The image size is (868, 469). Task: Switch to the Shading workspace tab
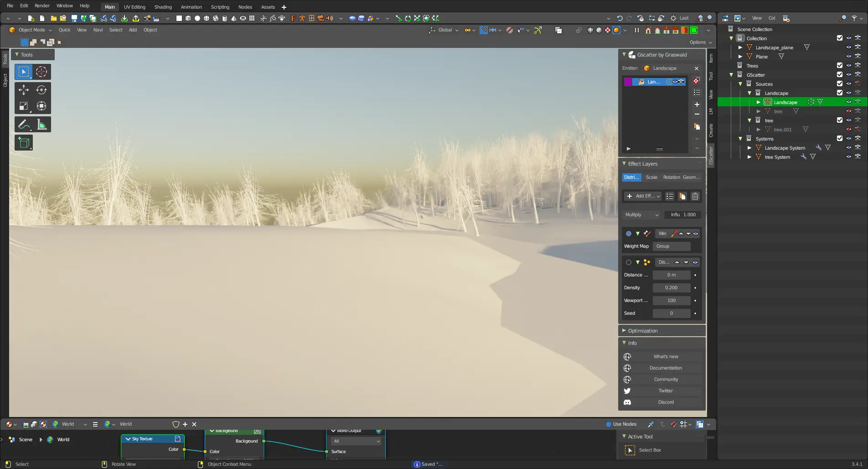click(163, 7)
